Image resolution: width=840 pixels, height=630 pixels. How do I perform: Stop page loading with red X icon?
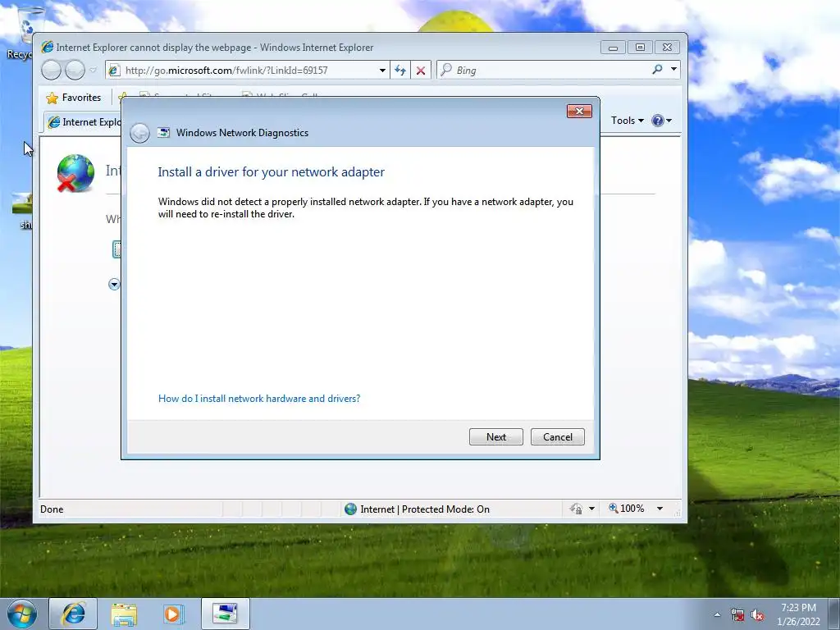421,71
